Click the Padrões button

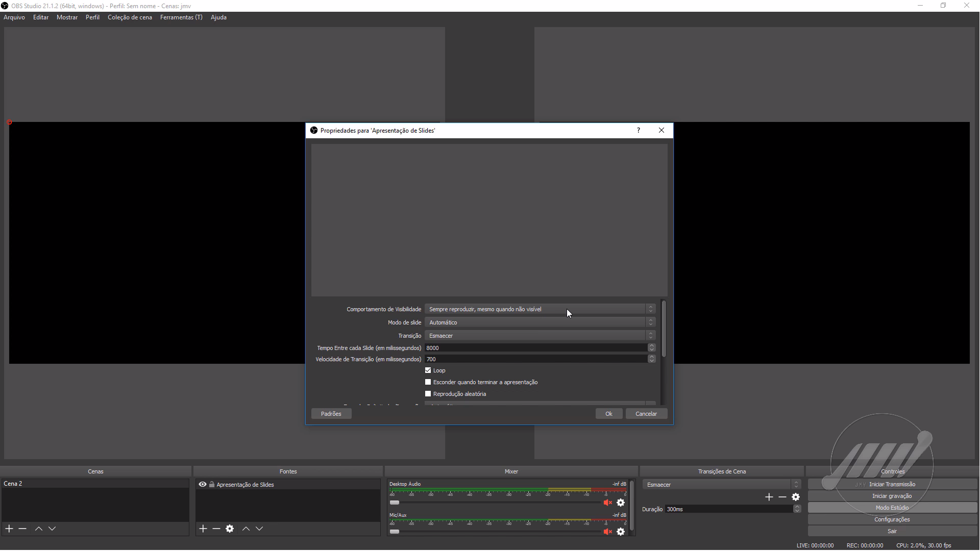coord(331,414)
